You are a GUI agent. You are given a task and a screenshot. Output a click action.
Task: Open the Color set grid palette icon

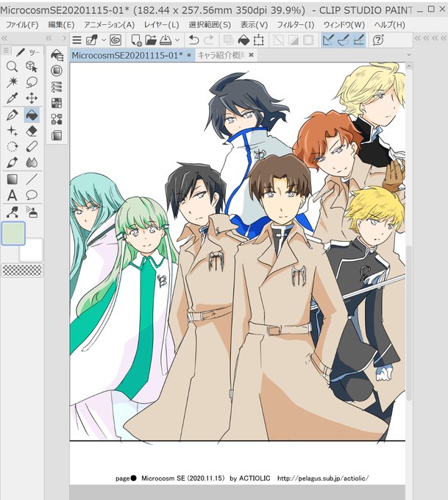click(x=57, y=103)
